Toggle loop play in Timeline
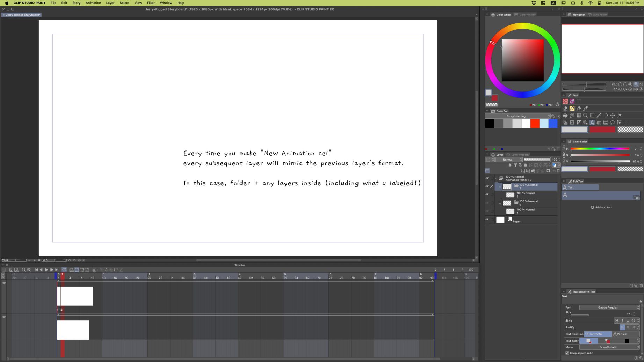The width and height of the screenshot is (644, 362). point(64,270)
